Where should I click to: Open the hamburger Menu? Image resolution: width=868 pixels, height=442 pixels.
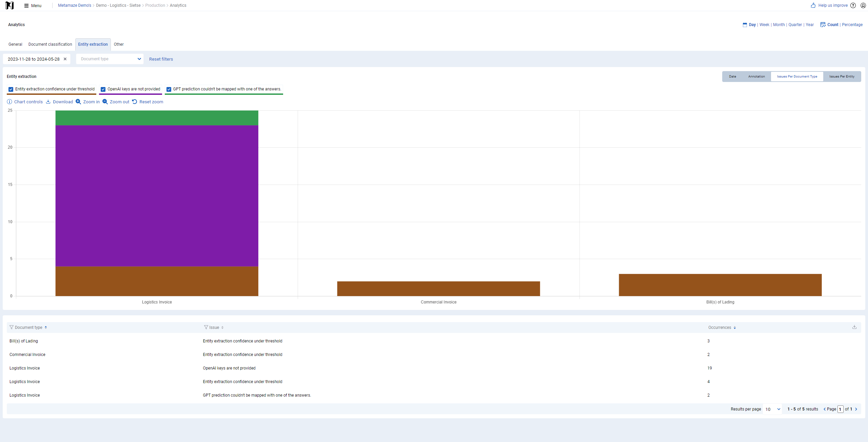point(33,5)
